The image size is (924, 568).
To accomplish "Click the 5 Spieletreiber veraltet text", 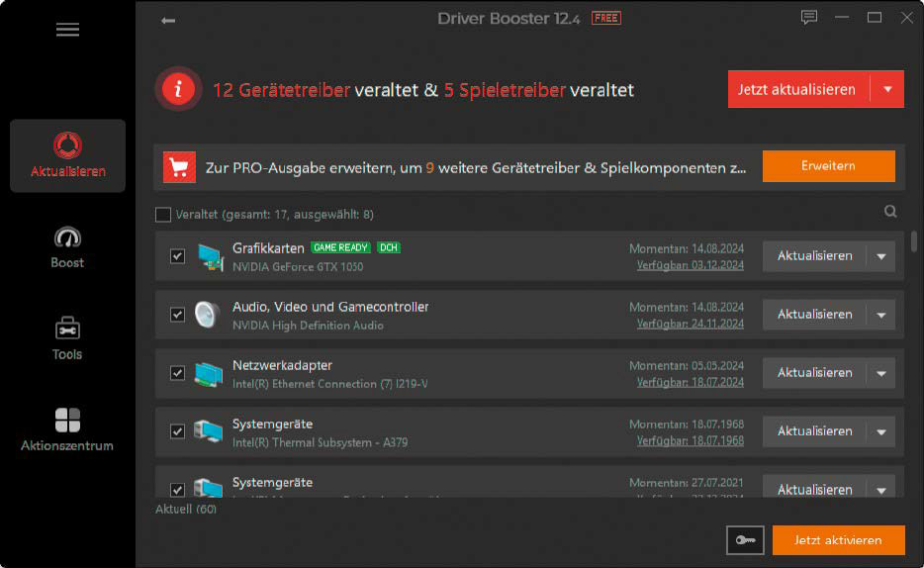I will (538, 90).
